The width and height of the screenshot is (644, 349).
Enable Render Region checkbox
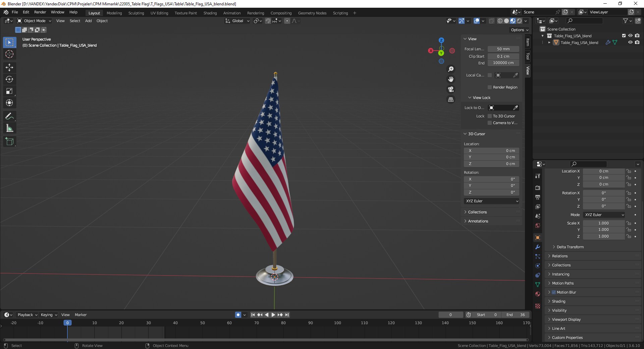pos(490,87)
